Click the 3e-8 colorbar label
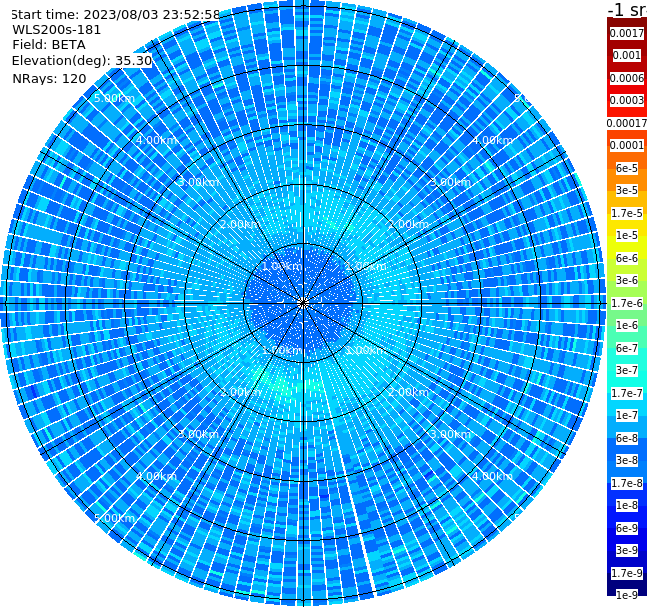 (x=627, y=460)
